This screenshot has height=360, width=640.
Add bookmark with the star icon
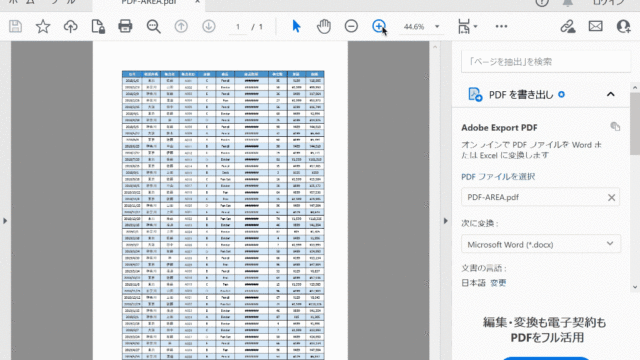coord(43,27)
